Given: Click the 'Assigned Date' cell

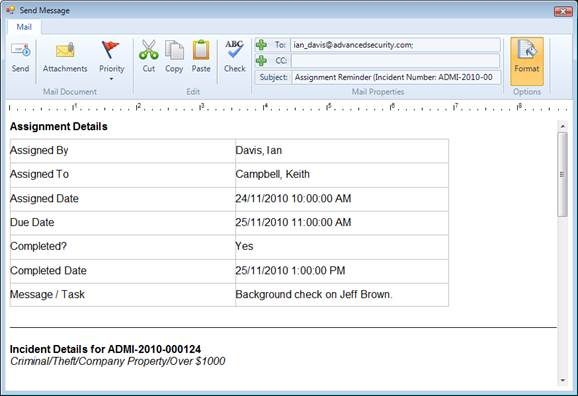Looking at the screenshot, I should coord(122,199).
